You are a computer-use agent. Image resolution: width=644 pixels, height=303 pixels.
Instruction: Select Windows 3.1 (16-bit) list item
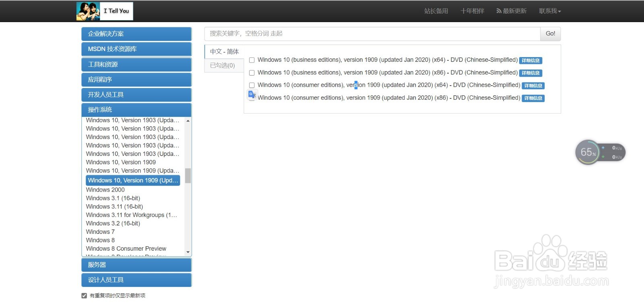113,198
